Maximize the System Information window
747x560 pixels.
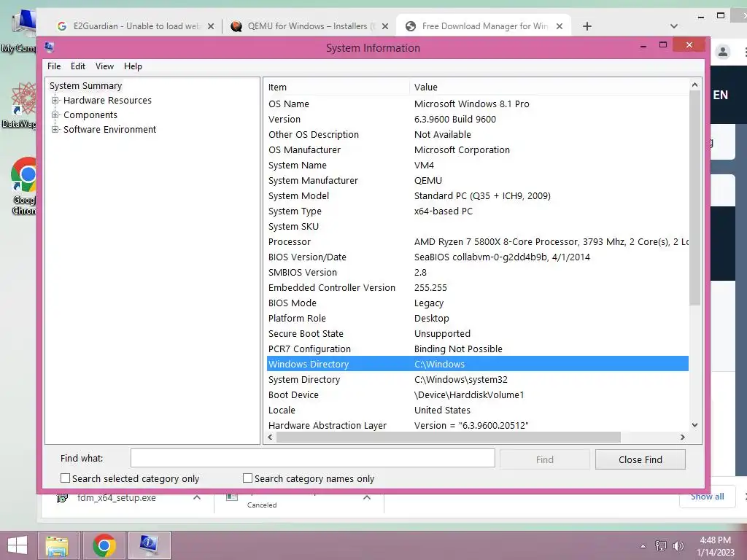(662, 44)
